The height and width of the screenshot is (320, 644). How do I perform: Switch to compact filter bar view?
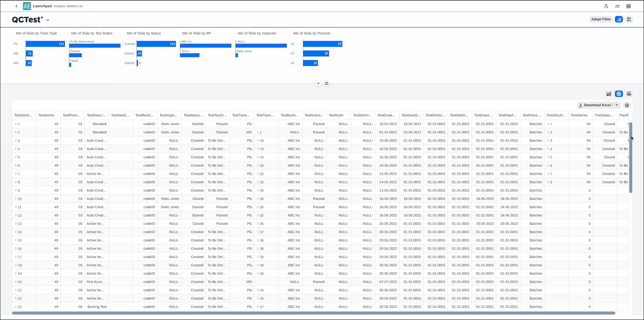coord(629,19)
